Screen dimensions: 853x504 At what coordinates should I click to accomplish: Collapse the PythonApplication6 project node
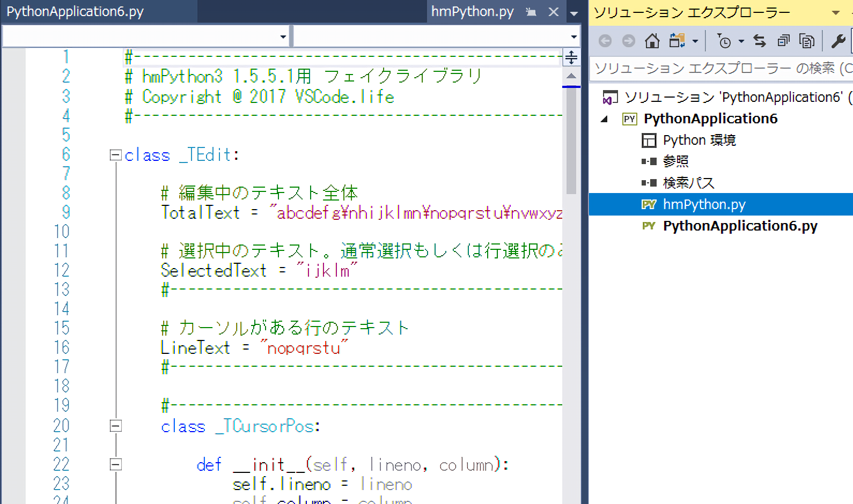click(x=605, y=119)
